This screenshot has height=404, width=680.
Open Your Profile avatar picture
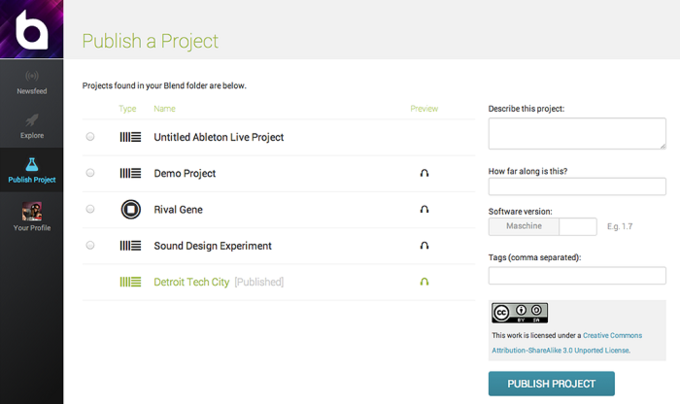[32, 211]
